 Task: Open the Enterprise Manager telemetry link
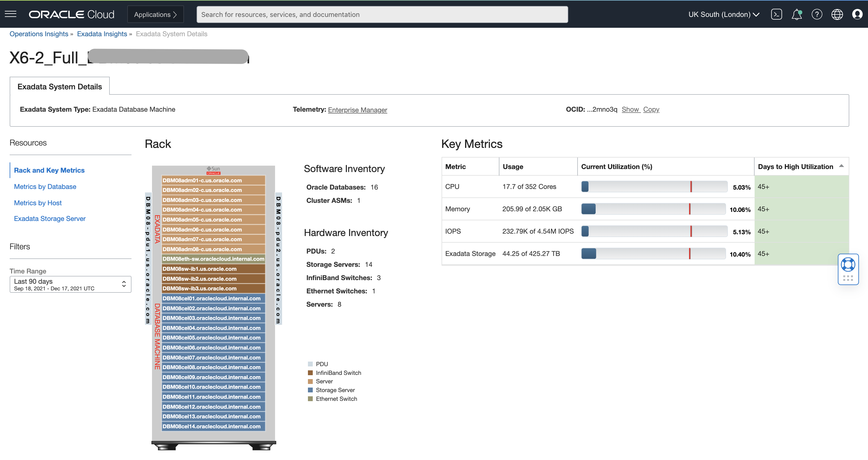tap(357, 110)
